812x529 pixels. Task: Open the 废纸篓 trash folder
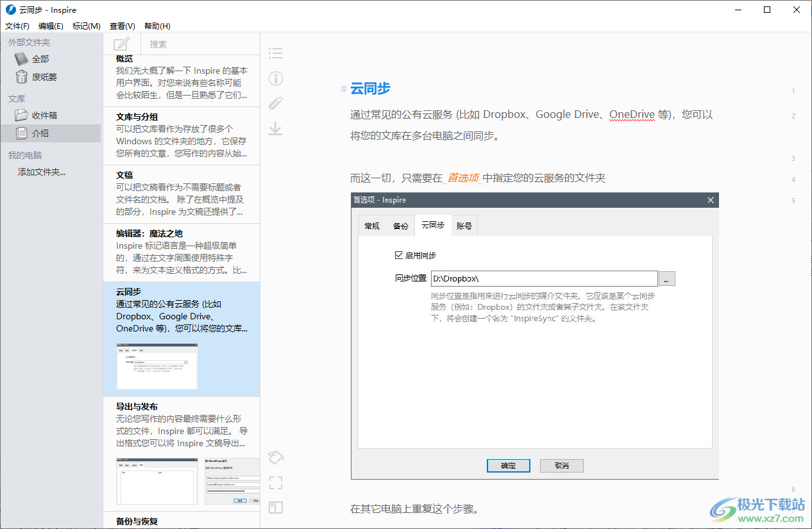pyautogui.click(x=44, y=77)
